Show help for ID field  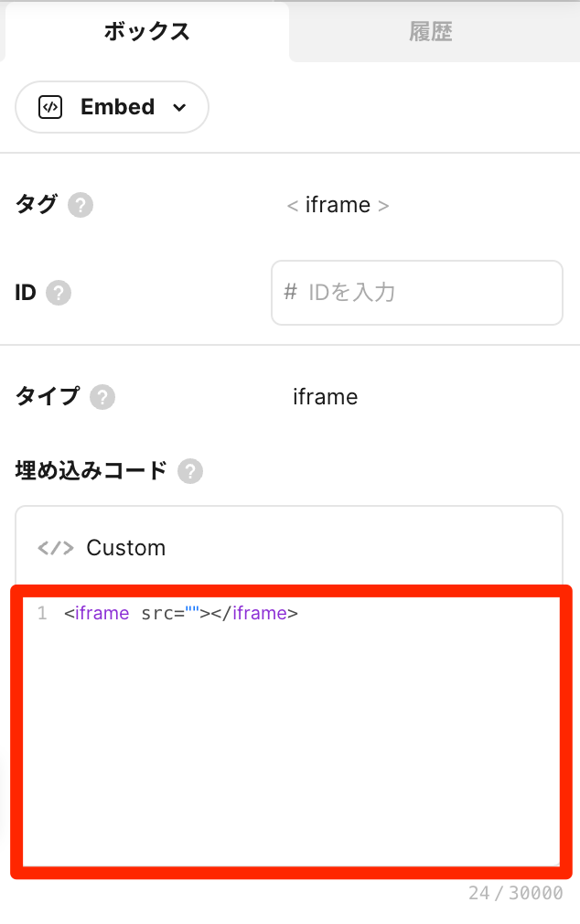click(x=59, y=293)
